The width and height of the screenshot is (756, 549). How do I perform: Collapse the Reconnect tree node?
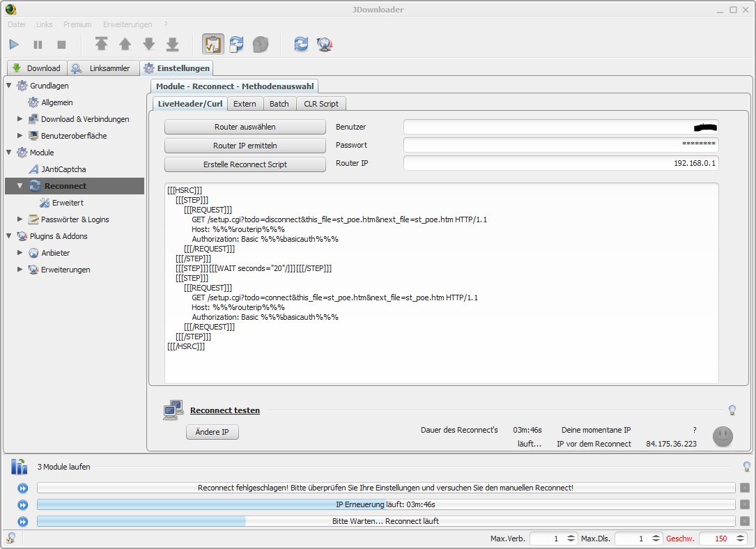coord(20,185)
